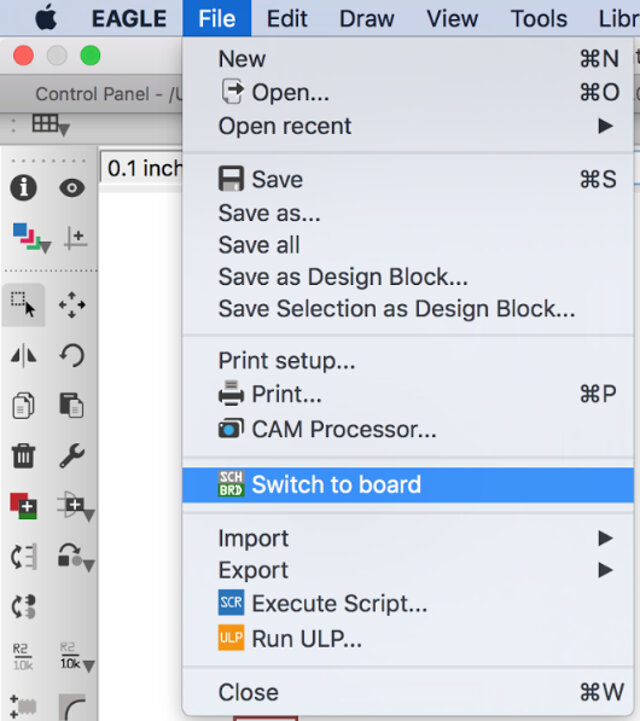Open the Edit menu in menu bar
The image size is (640, 721).
click(x=287, y=18)
